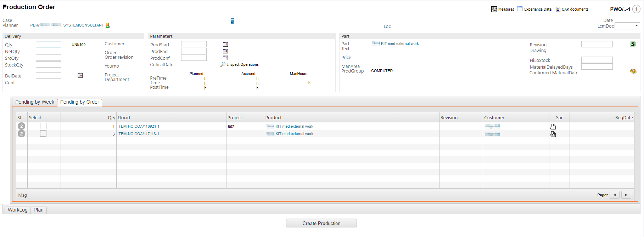Switch to Pending by Week tab

35,102
